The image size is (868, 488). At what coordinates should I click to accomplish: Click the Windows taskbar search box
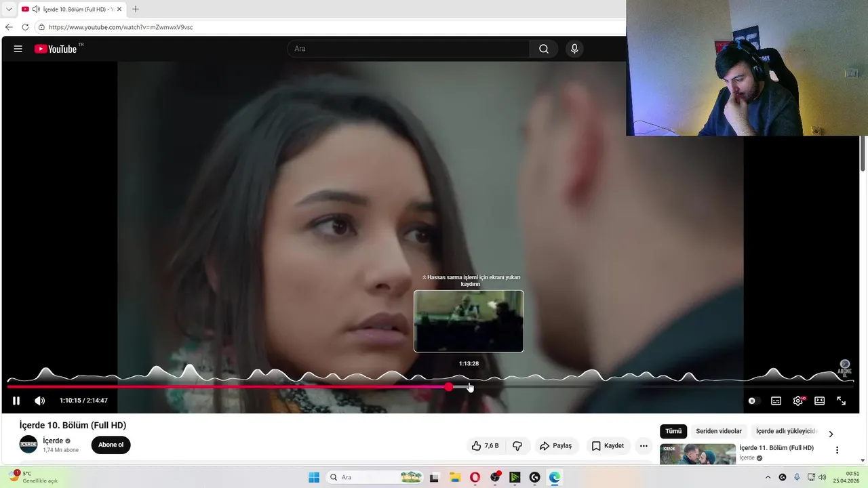[x=373, y=477]
